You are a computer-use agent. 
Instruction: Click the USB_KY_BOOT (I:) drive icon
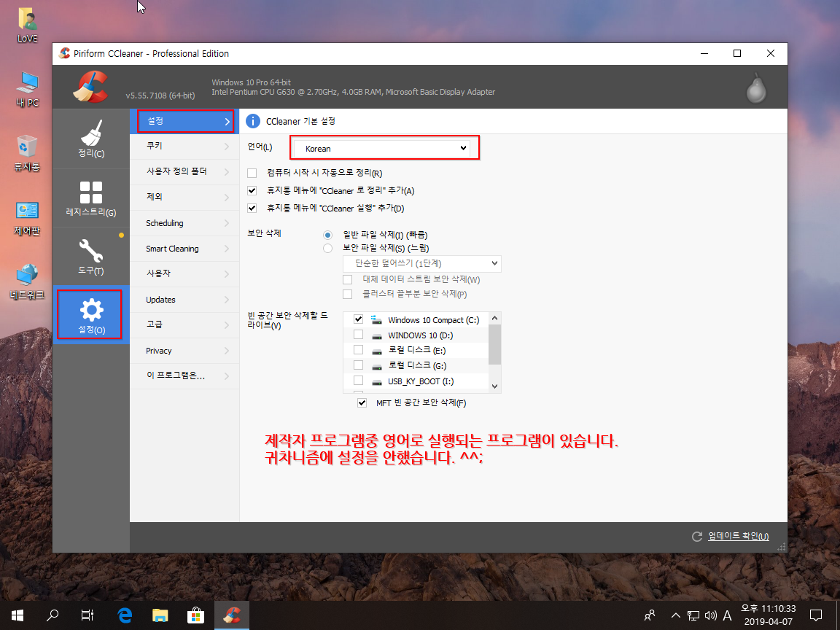[x=376, y=382]
